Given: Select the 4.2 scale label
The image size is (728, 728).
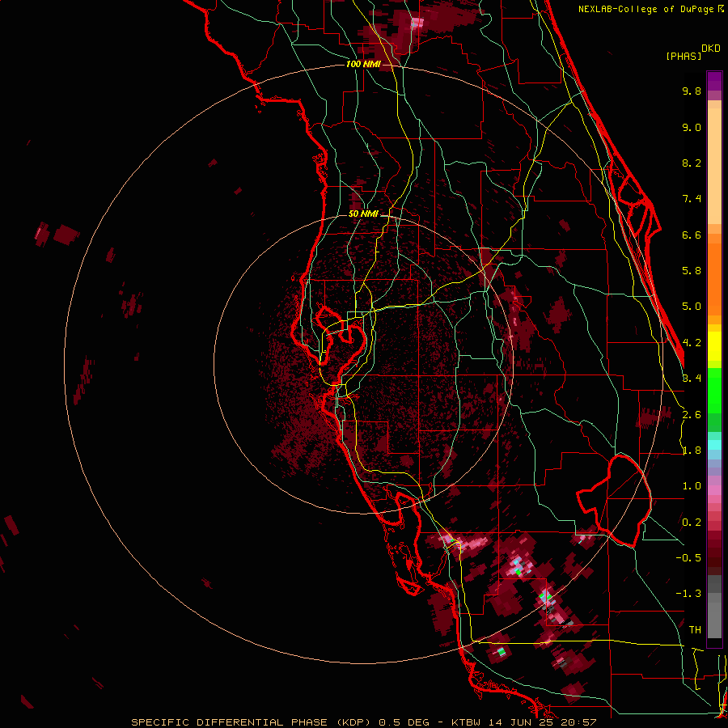Looking at the screenshot, I should click(x=692, y=343).
